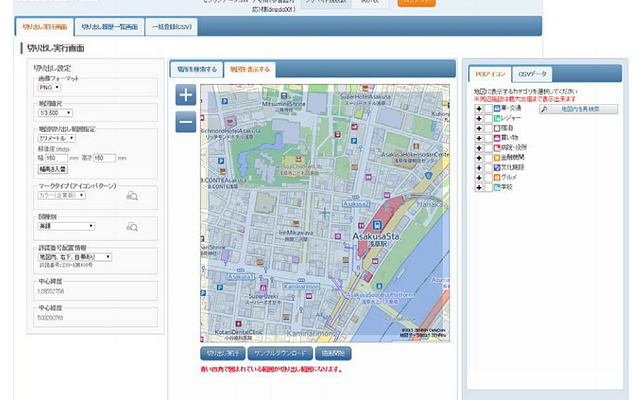Tick the 病院・役所 checkbox
Image resolution: width=640 pixels, height=400 pixels.
click(488, 148)
